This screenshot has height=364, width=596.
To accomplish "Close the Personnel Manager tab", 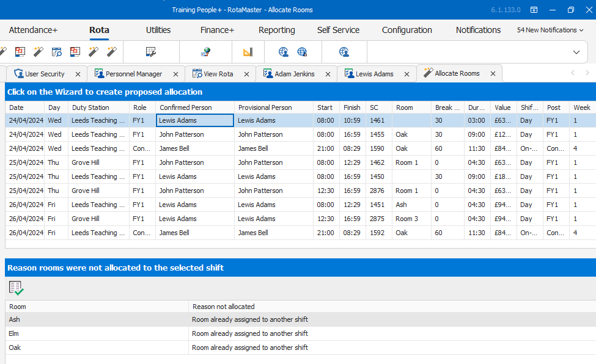I will coord(175,74).
